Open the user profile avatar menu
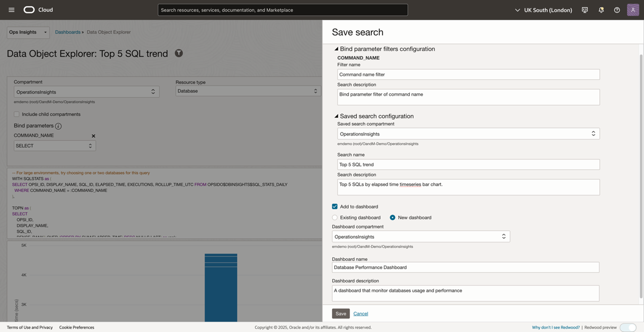The image size is (644, 332). [x=633, y=10]
